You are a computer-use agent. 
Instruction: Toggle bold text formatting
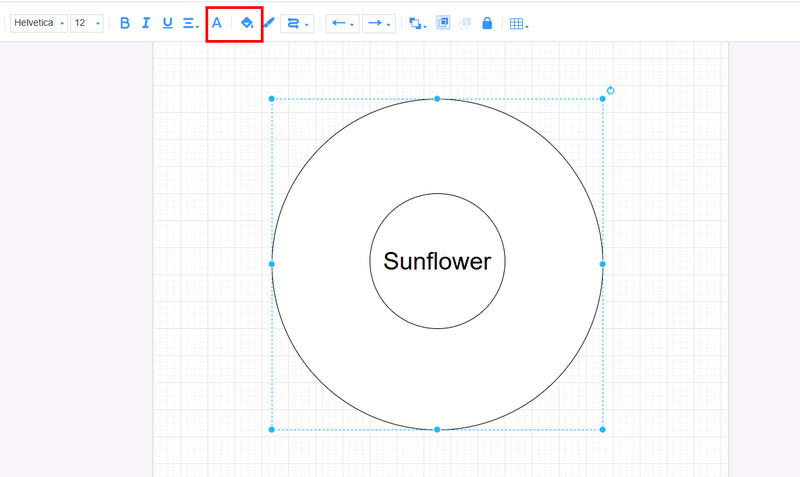(x=125, y=23)
